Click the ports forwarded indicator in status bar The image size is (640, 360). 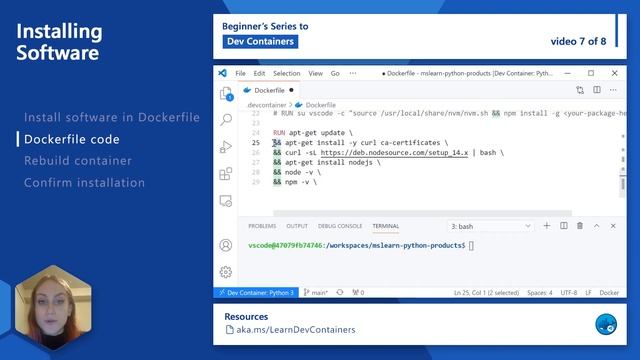[x=358, y=292]
